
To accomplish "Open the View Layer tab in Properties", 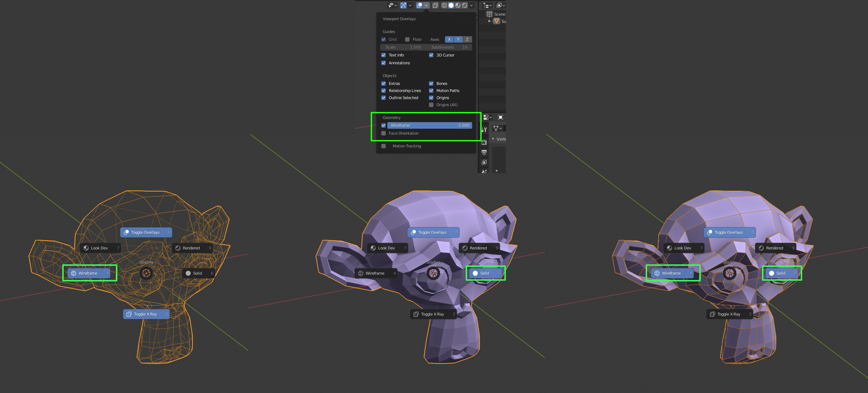I will tap(484, 162).
